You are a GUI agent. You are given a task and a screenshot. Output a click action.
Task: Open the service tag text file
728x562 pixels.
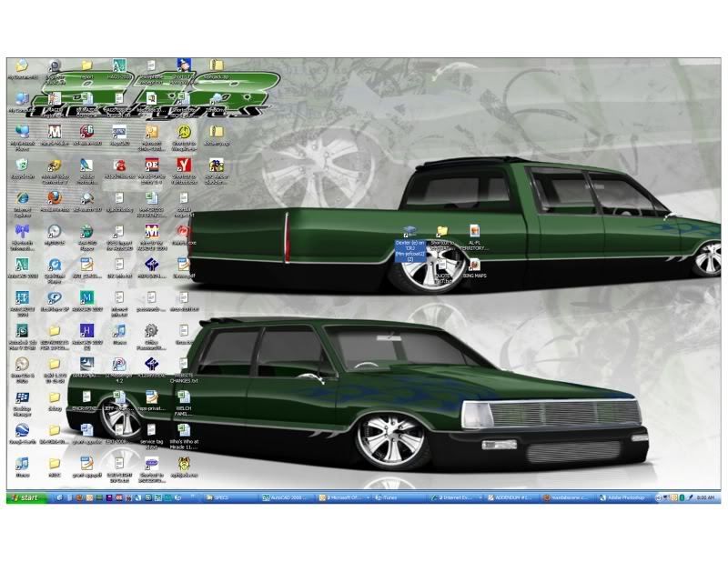(x=151, y=430)
